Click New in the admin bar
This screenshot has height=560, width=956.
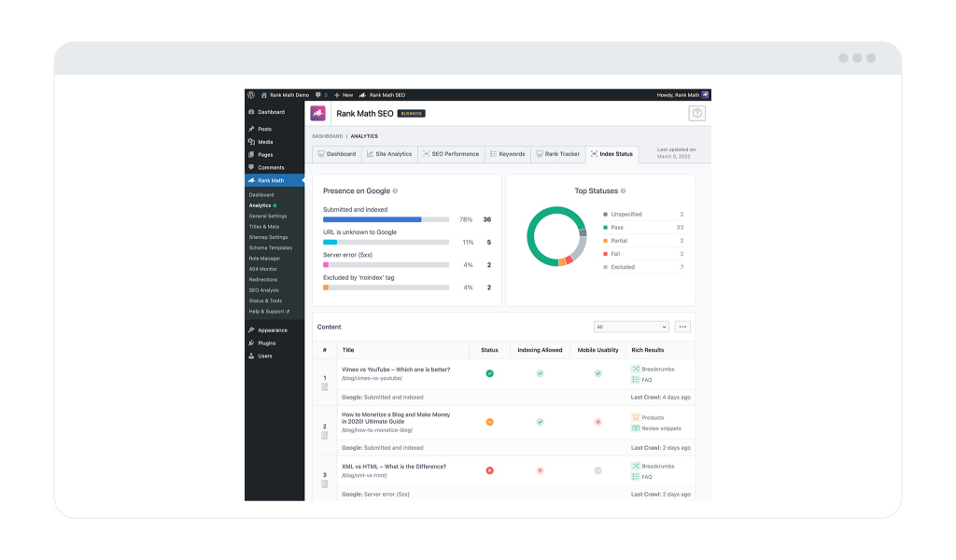pyautogui.click(x=344, y=95)
